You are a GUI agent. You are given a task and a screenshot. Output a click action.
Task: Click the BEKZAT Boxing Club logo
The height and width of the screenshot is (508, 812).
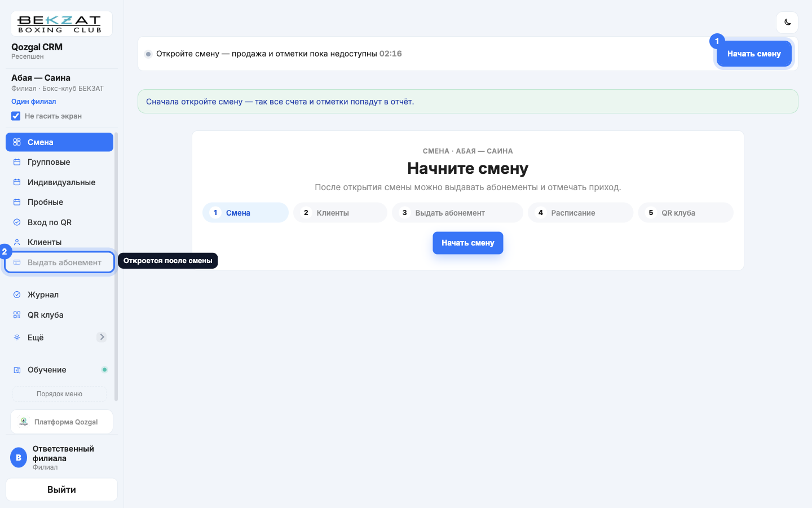pyautogui.click(x=61, y=24)
